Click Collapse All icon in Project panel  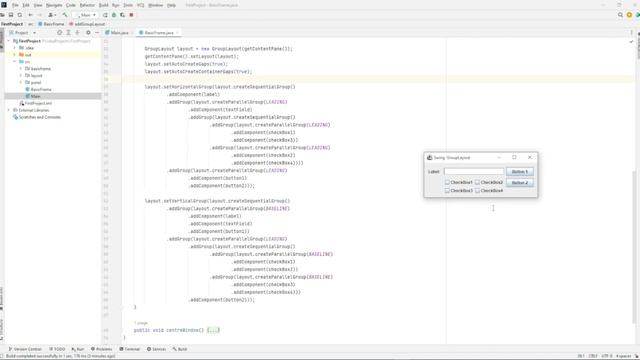pyautogui.click(x=77, y=33)
